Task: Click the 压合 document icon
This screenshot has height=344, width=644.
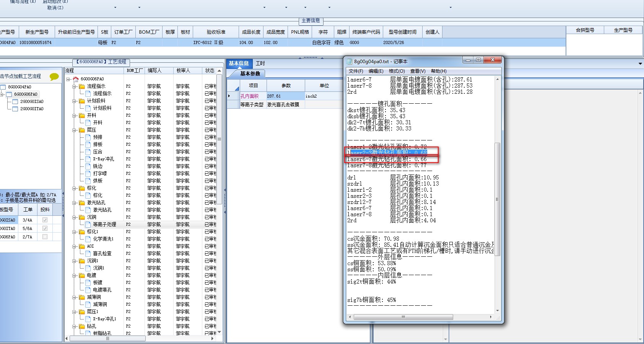Action: 88,152
